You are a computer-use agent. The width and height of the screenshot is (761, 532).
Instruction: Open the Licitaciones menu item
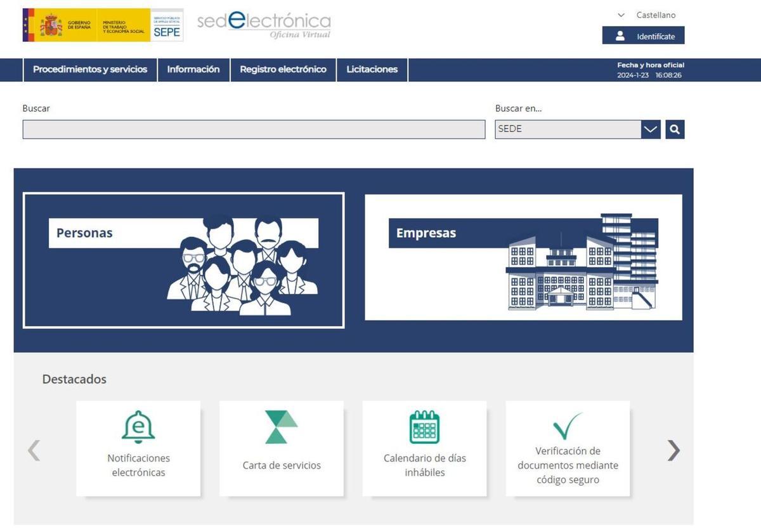371,70
